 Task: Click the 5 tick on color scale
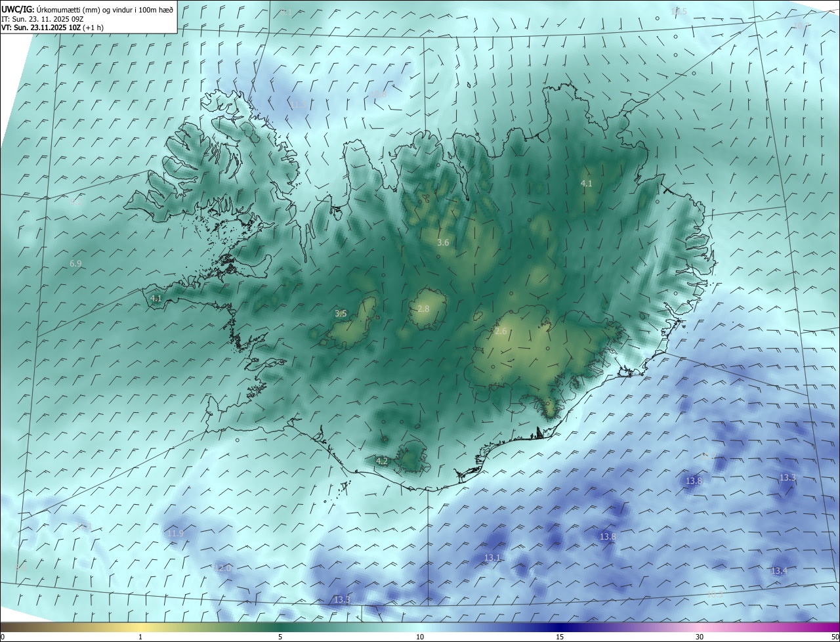tap(280, 637)
